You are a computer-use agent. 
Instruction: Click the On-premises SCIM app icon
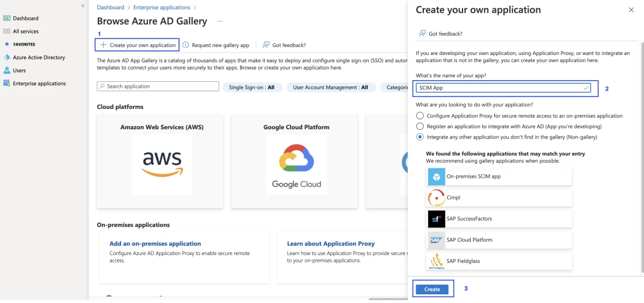tap(436, 177)
